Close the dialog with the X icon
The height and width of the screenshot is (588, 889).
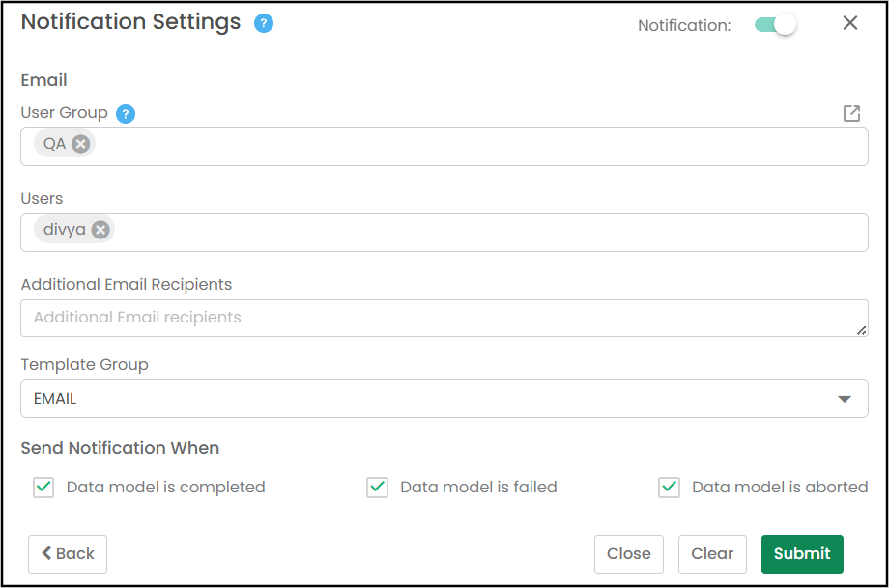[850, 23]
